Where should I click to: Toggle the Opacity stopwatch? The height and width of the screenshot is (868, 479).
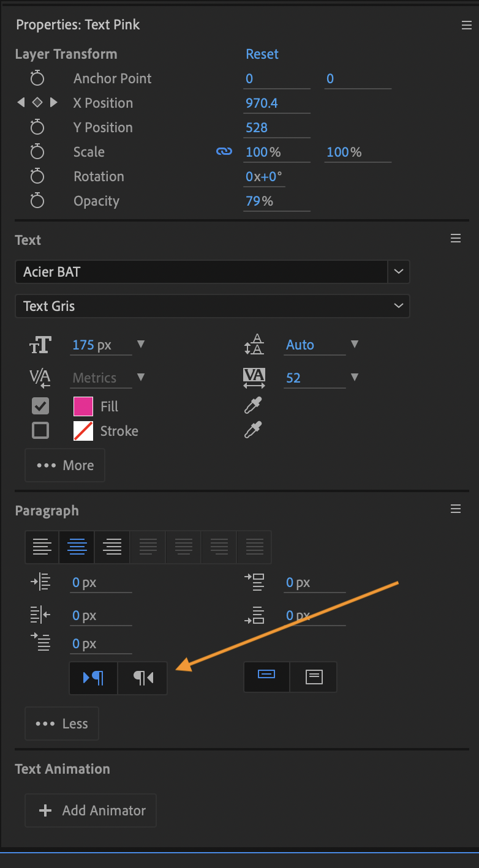coord(37,201)
